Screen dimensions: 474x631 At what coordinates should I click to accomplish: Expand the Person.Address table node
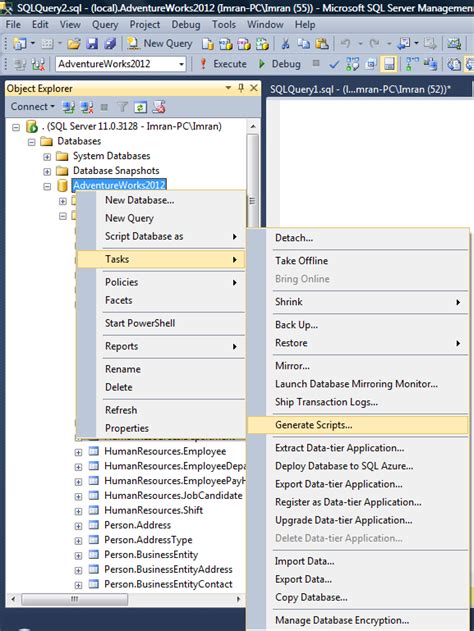(x=78, y=526)
